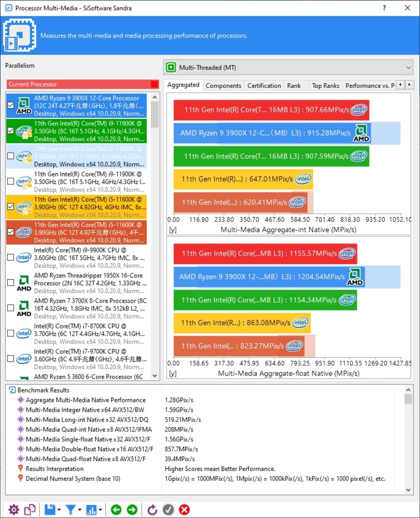Click the copy results icon in the toolbar
The image size is (420, 518).
coord(30,510)
